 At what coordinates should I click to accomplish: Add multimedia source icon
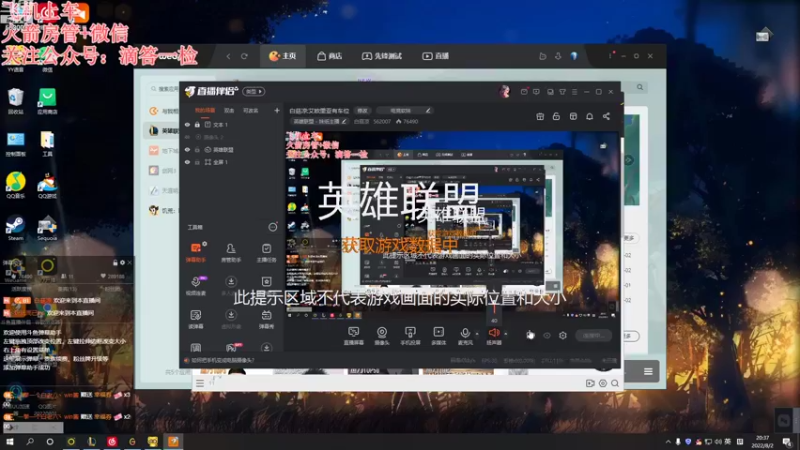click(x=438, y=335)
